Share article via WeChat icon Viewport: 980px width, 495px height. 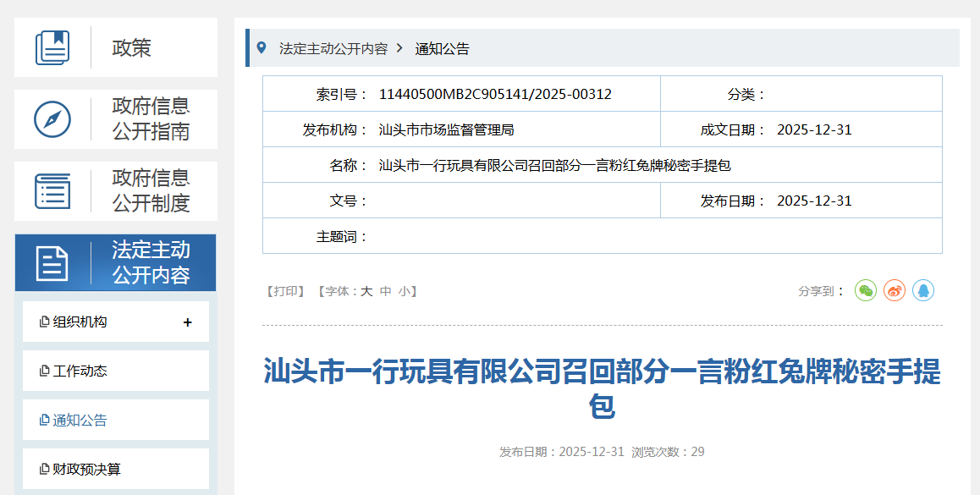coord(865,290)
